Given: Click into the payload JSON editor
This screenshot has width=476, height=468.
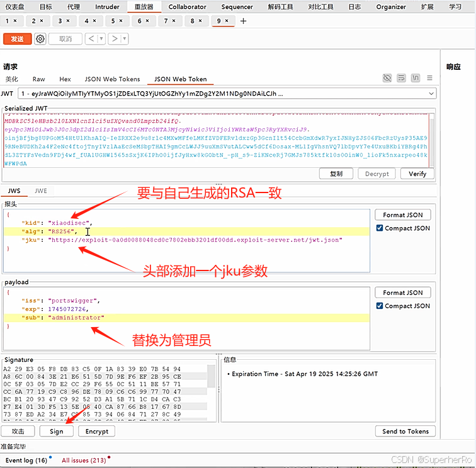Looking at the screenshot, I should [x=187, y=318].
